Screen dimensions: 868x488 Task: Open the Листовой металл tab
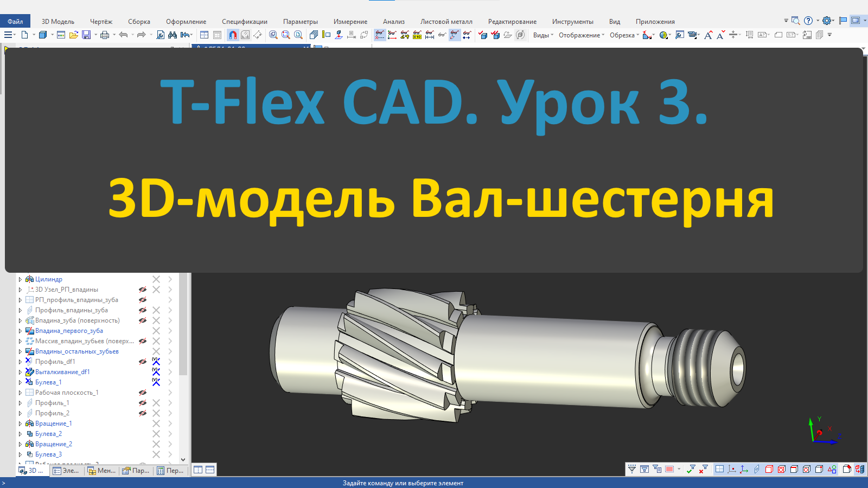(x=446, y=22)
